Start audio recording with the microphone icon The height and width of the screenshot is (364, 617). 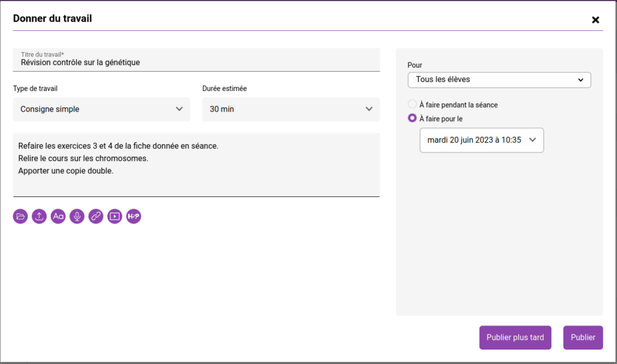coord(77,216)
